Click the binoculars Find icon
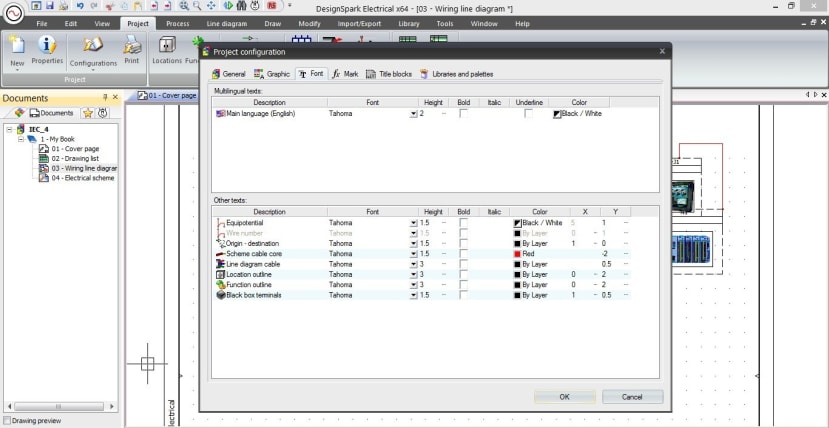 [242, 6]
